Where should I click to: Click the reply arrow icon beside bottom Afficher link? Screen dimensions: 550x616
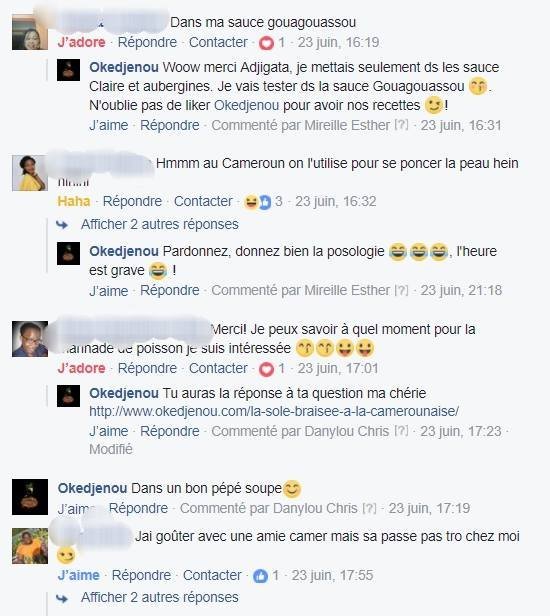[62, 598]
